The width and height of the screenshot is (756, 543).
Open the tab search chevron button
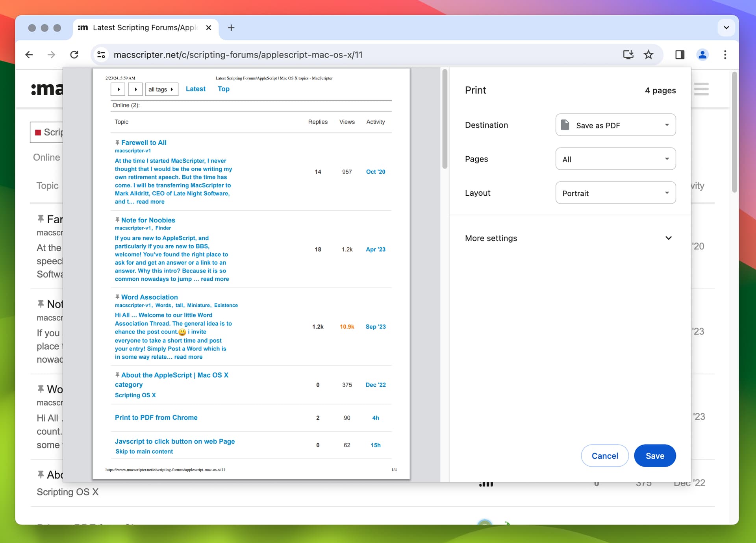[x=726, y=28]
